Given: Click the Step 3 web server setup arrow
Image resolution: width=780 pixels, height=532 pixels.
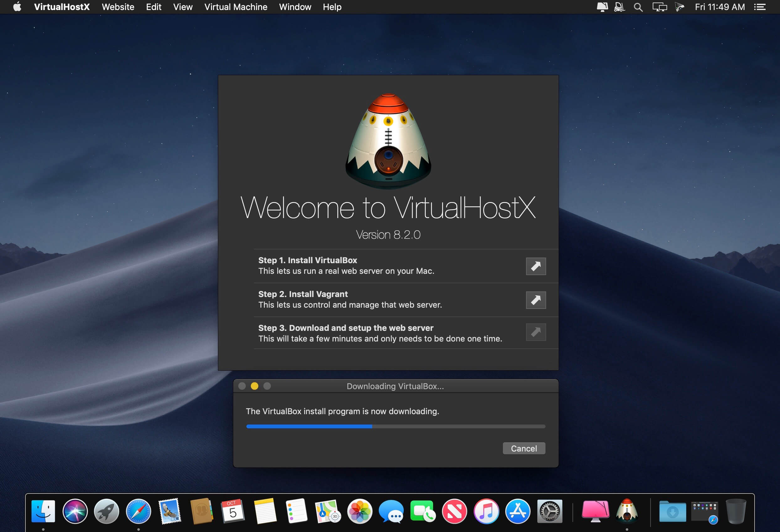Looking at the screenshot, I should click(536, 332).
